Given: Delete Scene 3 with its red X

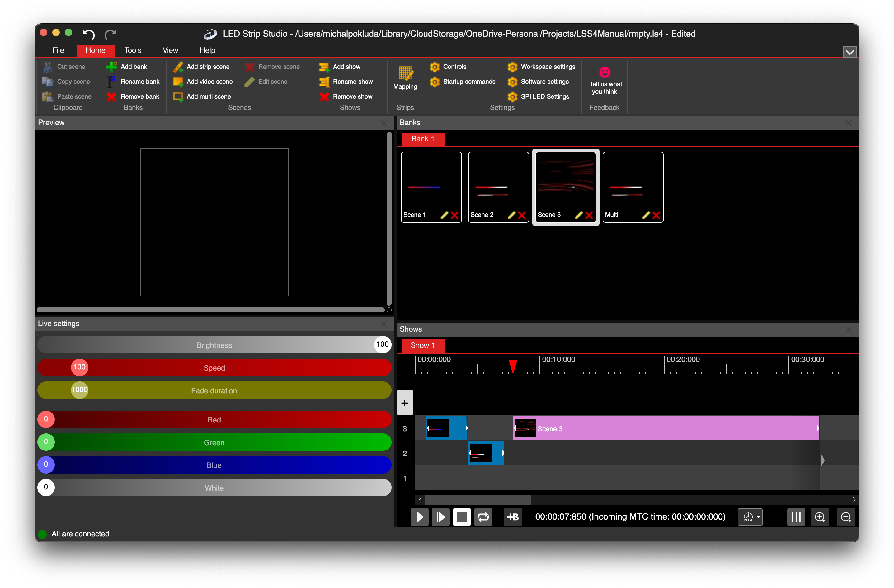Looking at the screenshot, I should (589, 215).
